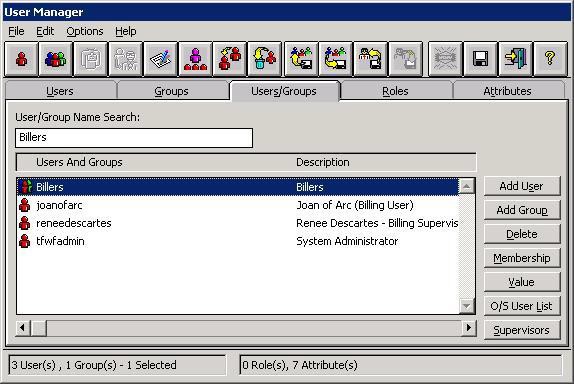
Task: Click the Delete button
Action: (x=522, y=234)
